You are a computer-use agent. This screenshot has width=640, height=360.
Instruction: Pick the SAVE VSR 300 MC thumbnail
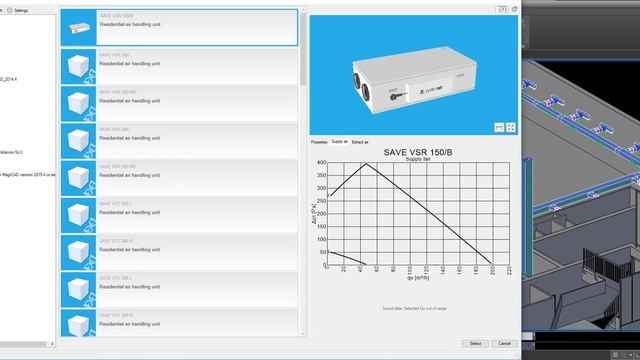[78, 104]
